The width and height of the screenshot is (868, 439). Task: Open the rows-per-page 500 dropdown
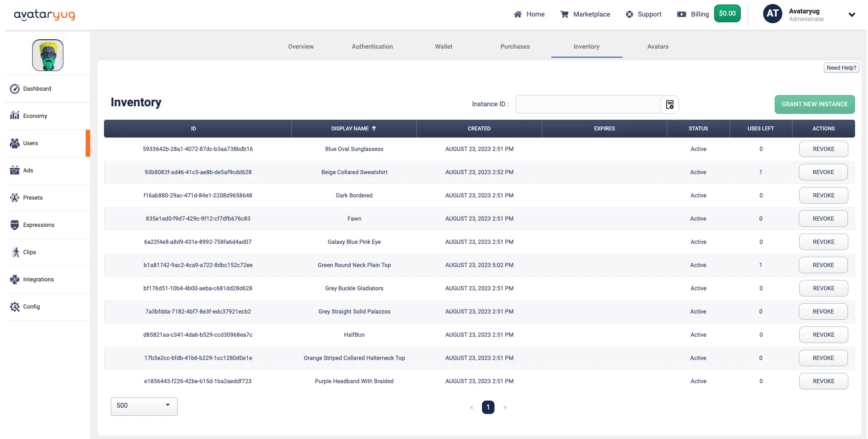click(144, 406)
